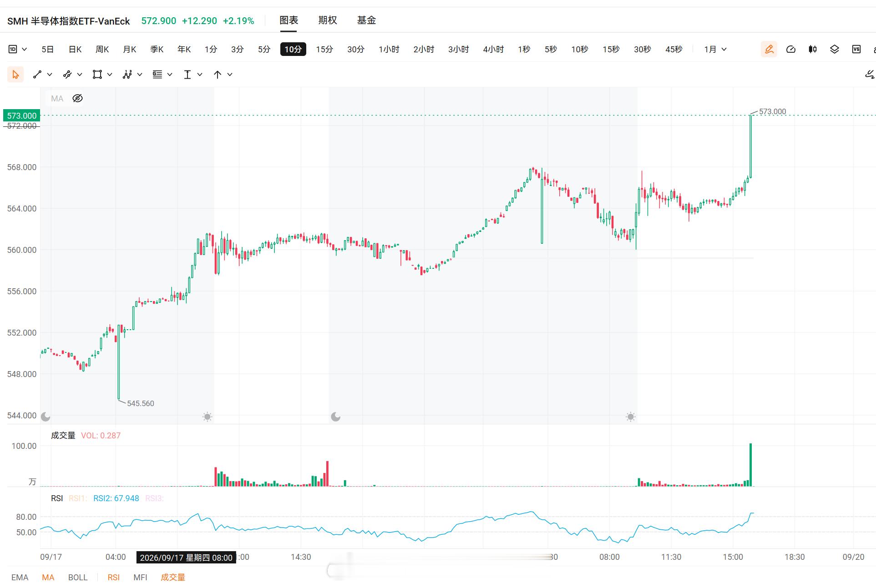Click the VS compare icon
The width and height of the screenshot is (876, 588).
[x=856, y=49]
